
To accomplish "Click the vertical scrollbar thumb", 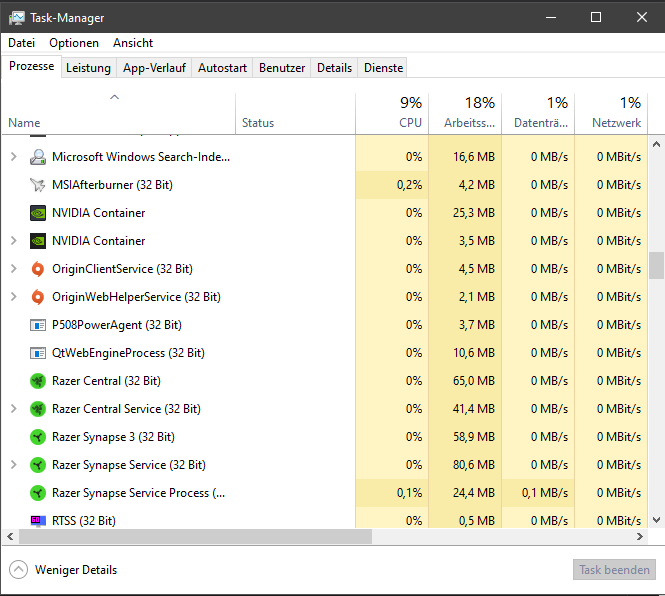I will [x=656, y=266].
